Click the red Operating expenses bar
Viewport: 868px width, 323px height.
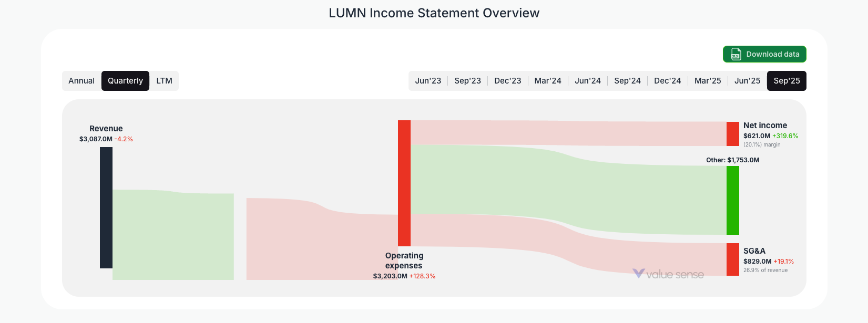404,183
